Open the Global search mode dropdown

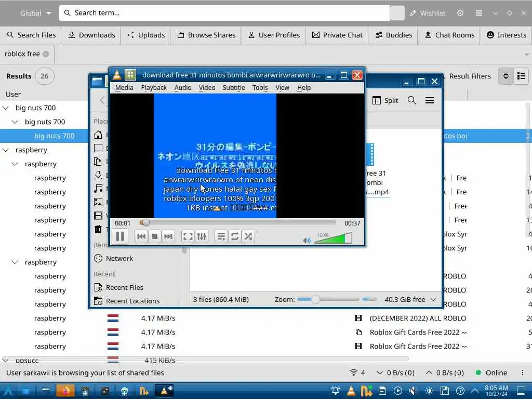pos(35,13)
